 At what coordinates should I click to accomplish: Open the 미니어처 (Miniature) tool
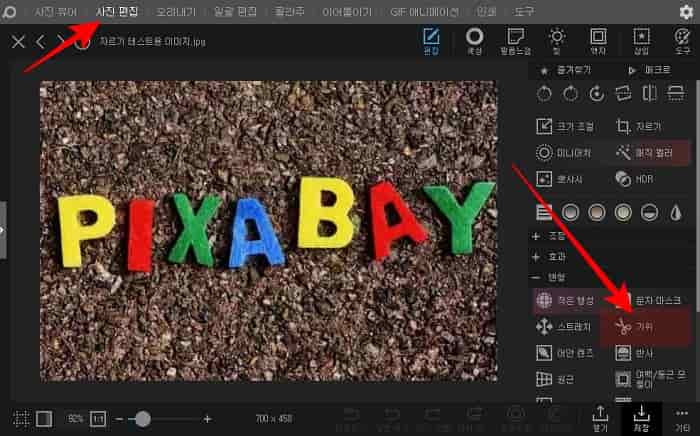(563, 153)
